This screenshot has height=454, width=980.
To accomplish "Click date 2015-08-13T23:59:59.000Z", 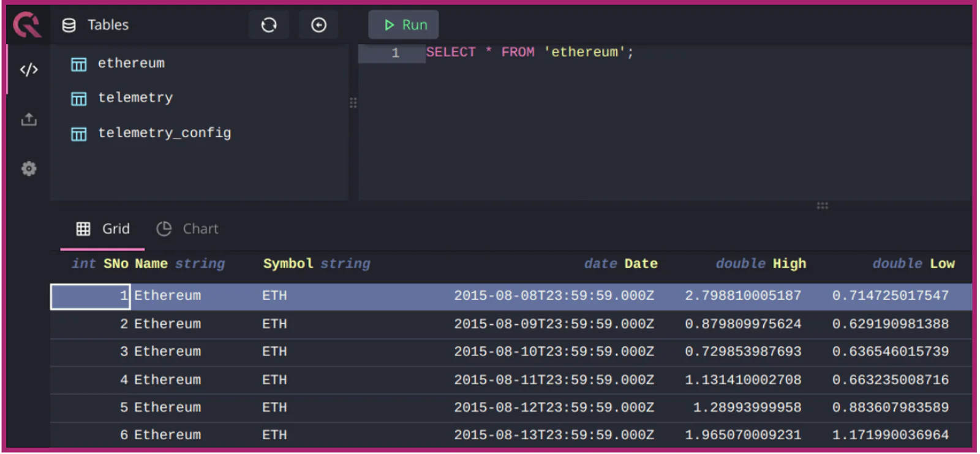I will click(x=554, y=436).
